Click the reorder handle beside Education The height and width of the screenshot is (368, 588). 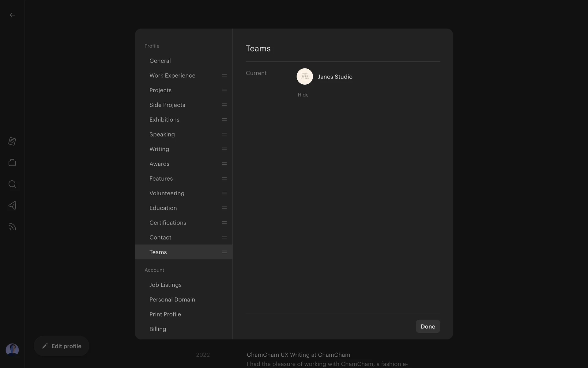click(224, 208)
